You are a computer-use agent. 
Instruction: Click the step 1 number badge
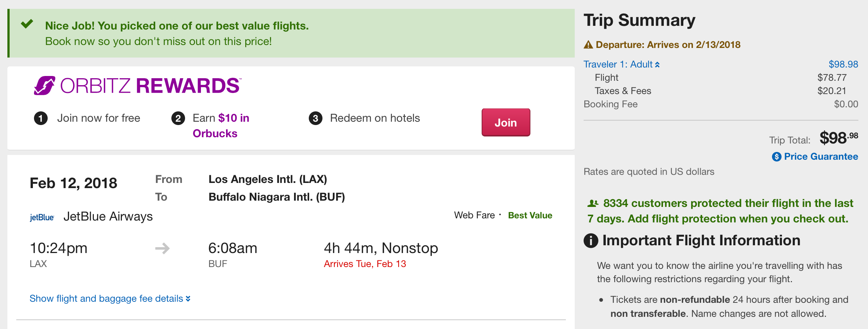[x=41, y=118]
